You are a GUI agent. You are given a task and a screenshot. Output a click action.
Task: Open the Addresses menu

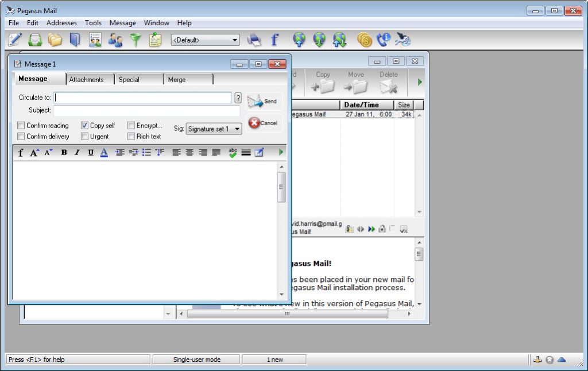[x=61, y=23]
